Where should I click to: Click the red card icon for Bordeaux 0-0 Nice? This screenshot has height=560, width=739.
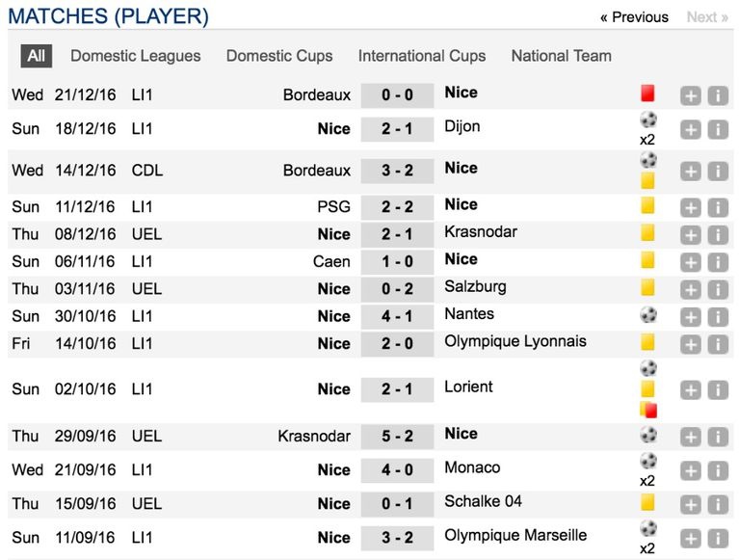pos(647,93)
